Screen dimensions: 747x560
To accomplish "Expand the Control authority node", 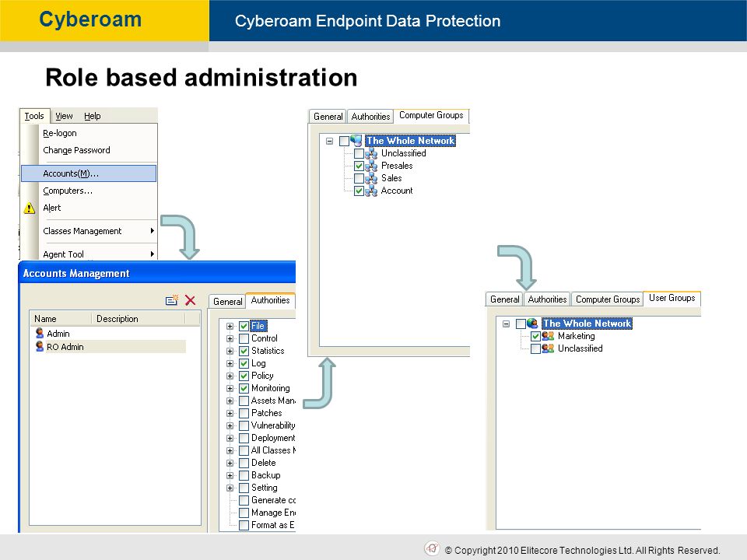I will pyautogui.click(x=230, y=338).
